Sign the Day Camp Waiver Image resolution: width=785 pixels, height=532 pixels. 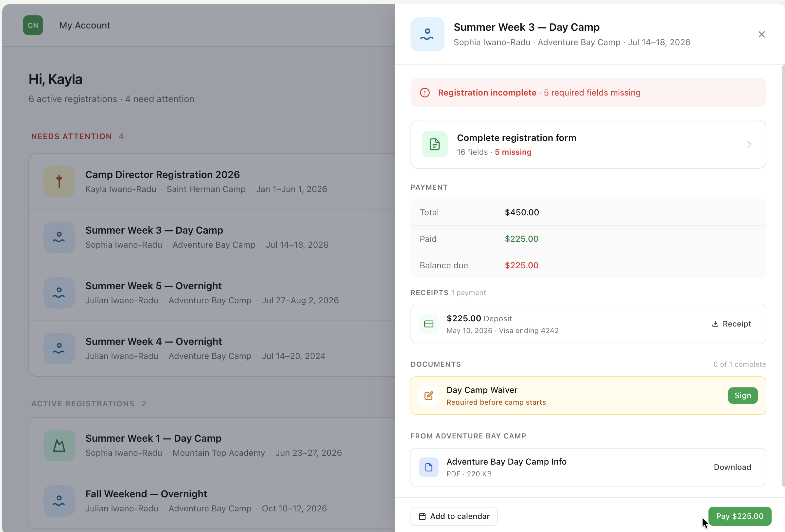(742, 396)
